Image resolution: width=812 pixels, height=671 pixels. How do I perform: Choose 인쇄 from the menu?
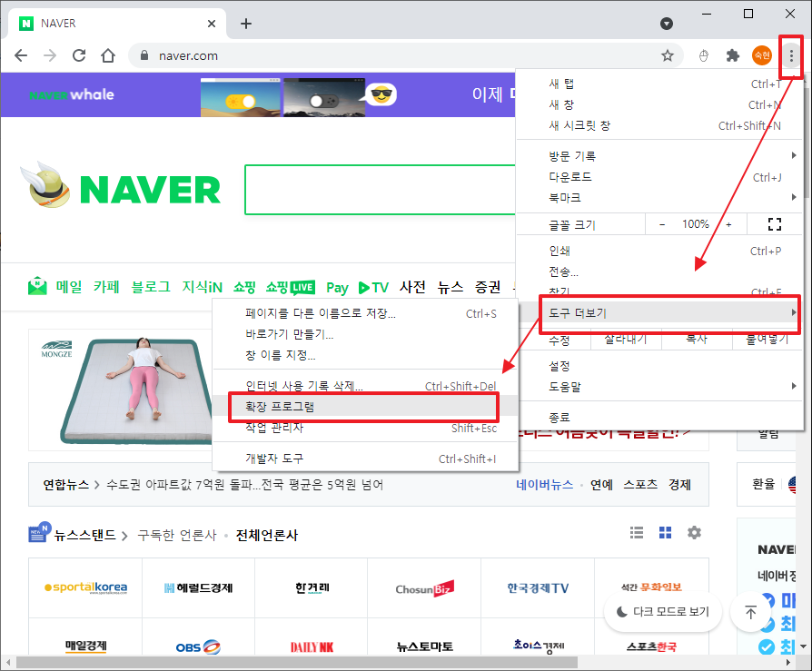coord(659,251)
